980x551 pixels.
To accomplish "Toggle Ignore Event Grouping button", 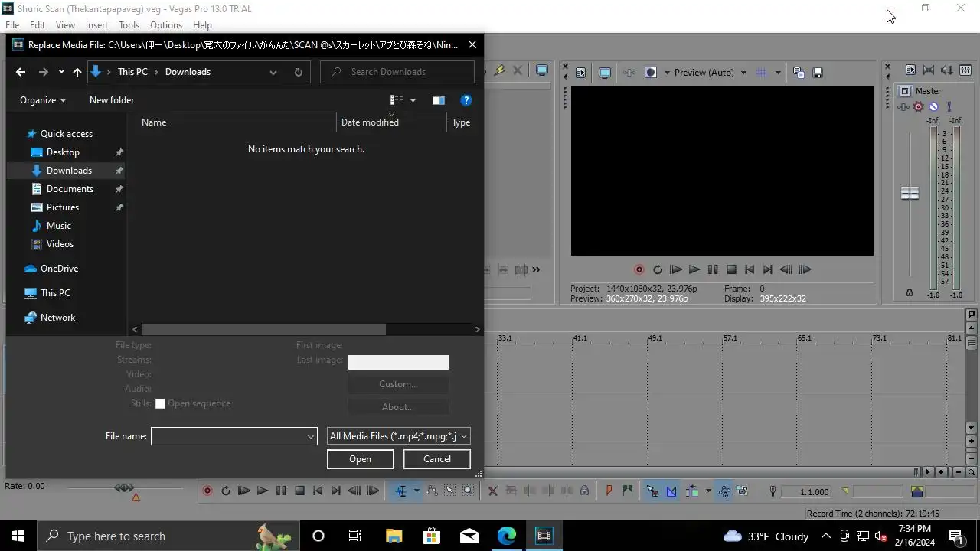I will (x=743, y=491).
